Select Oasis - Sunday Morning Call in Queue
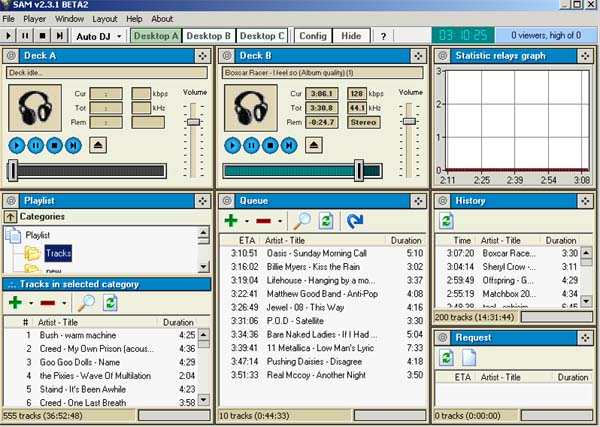This screenshot has height=427, width=600. click(x=323, y=253)
